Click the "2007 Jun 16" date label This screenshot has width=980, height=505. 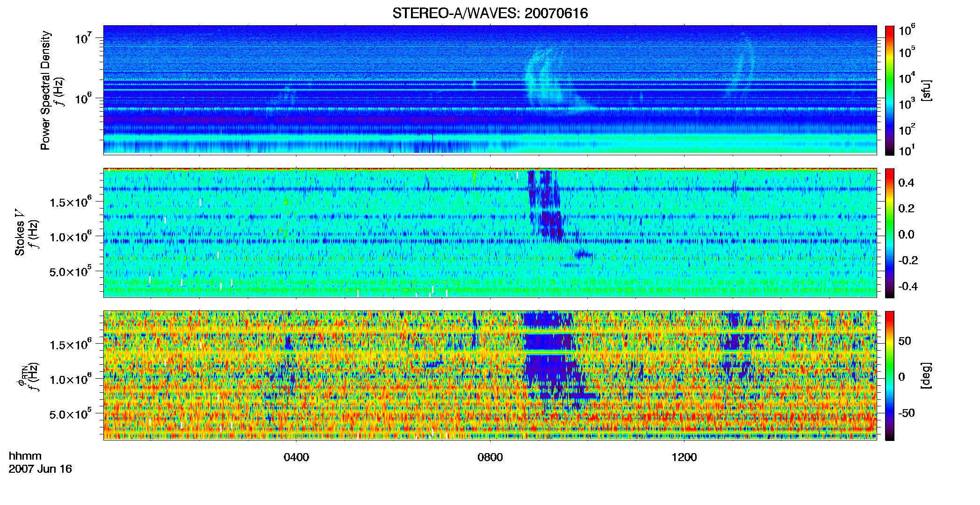click(x=40, y=469)
